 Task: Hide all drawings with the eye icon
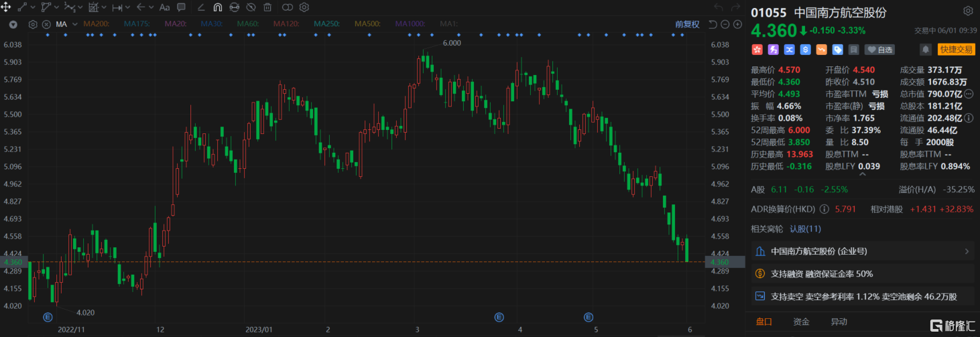point(251,7)
